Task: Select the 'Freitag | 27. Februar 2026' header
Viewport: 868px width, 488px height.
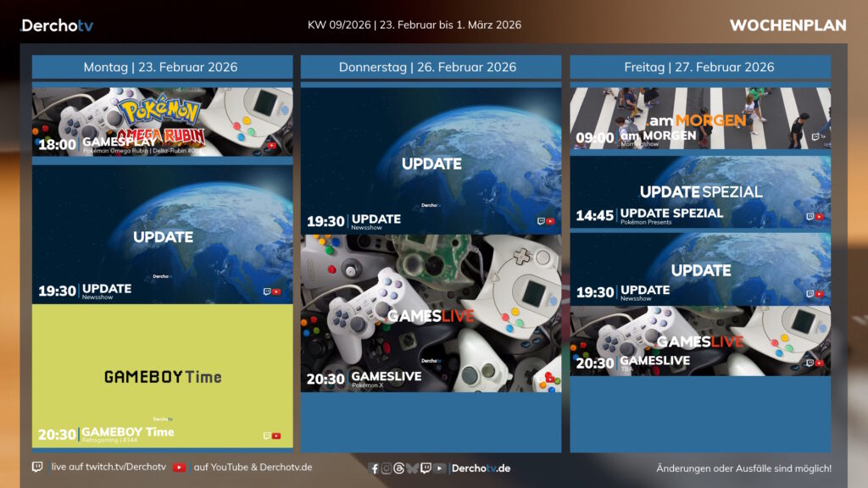Action: click(700, 67)
